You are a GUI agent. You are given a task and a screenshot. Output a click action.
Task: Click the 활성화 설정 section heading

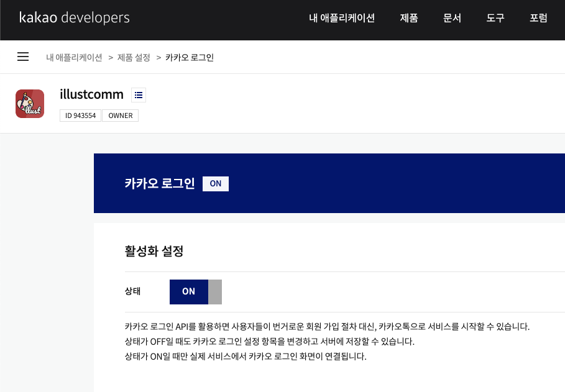pyautogui.click(x=154, y=251)
